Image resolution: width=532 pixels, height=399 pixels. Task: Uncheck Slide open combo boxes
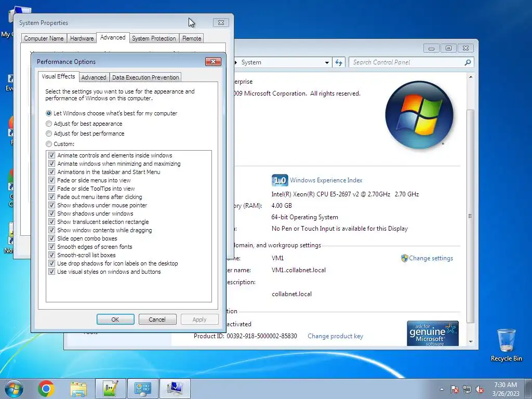[51, 238]
